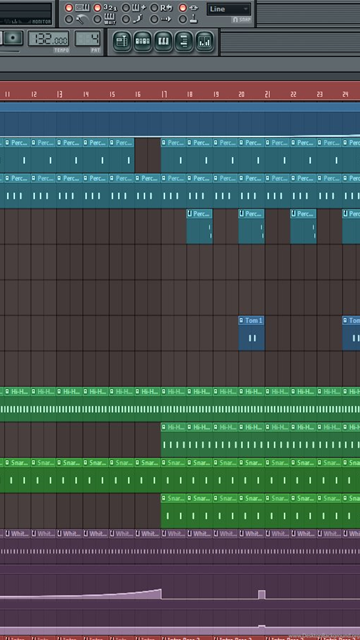Click the 132.000 tempo display
The image size is (360, 640).
[48, 39]
